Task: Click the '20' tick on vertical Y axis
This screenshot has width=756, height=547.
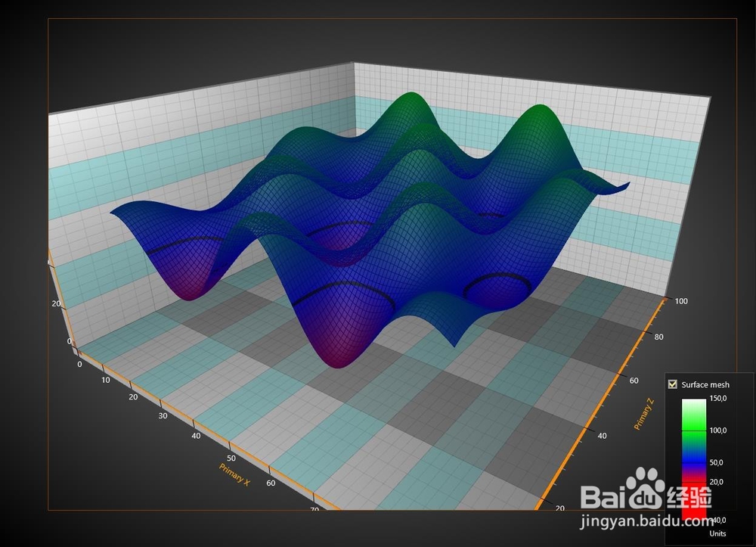Action: [x=57, y=304]
